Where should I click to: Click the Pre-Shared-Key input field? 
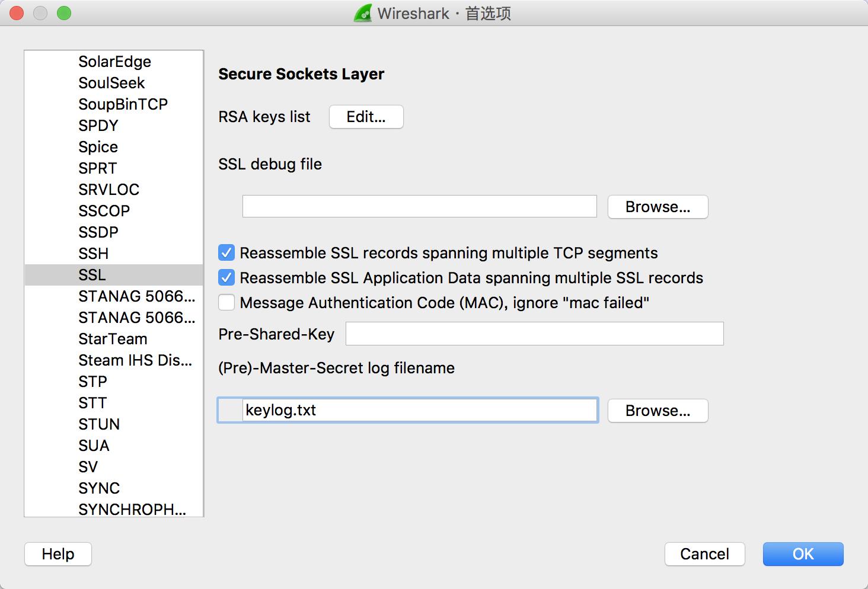534,334
